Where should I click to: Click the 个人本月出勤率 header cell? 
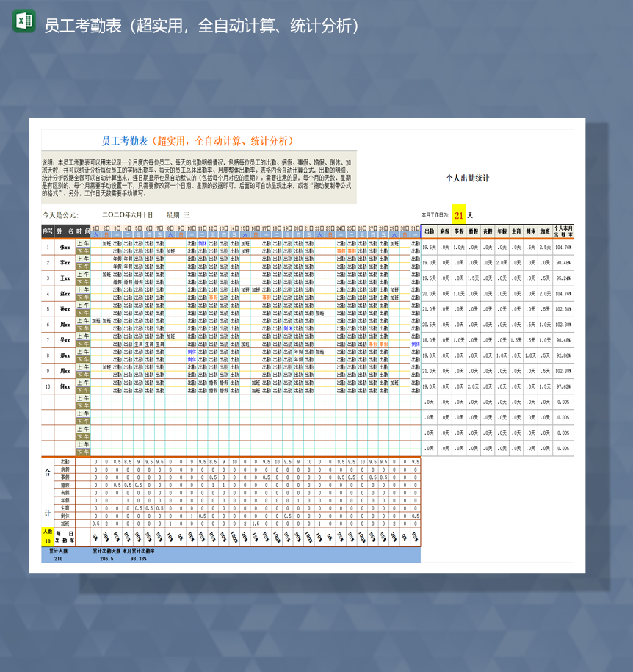tap(563, 231)
